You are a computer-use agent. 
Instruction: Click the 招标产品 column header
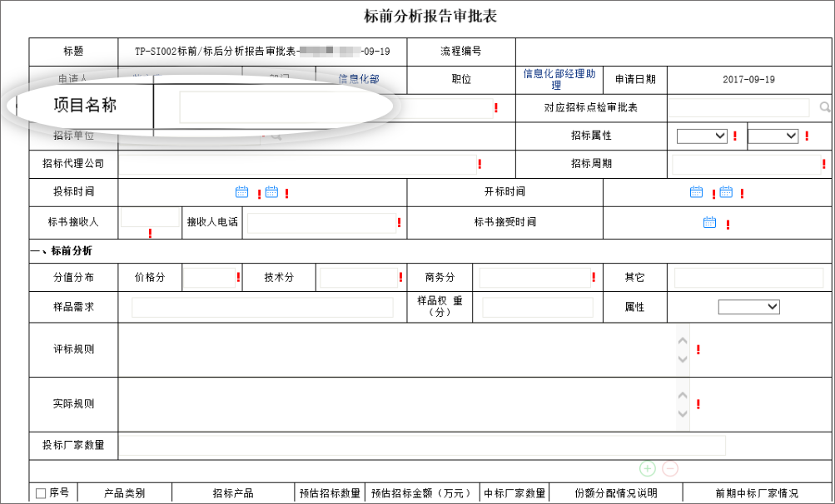coord(233,493)
